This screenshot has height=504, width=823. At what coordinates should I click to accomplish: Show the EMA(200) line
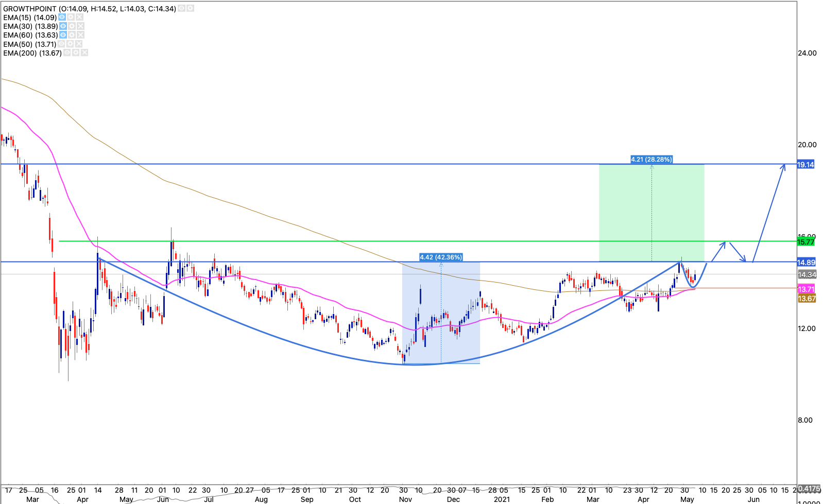pyautogui.click(x=67, y=53)
